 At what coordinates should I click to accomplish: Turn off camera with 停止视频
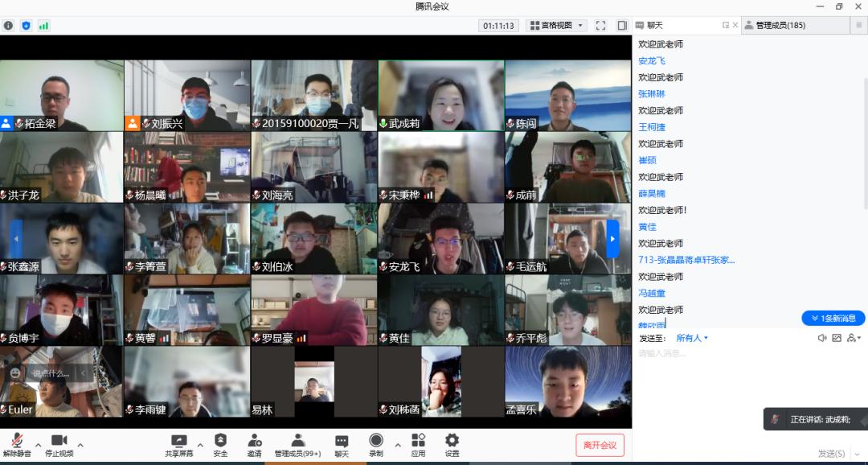59,441
